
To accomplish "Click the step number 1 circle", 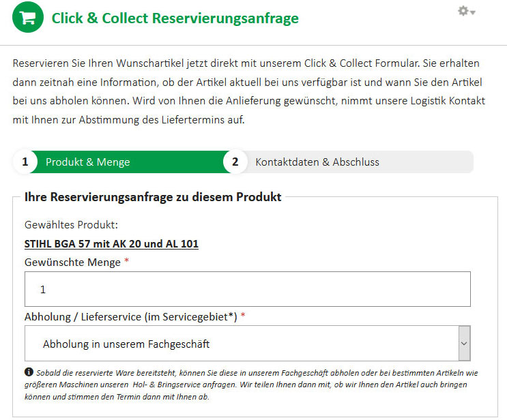I will (25, 162).
